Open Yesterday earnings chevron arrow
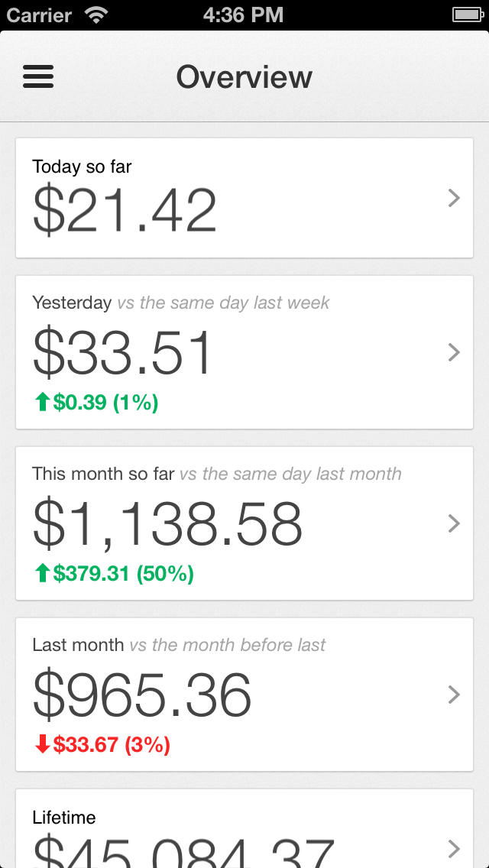The height and width of the screenshot is (868, 489). coord(454,352)
